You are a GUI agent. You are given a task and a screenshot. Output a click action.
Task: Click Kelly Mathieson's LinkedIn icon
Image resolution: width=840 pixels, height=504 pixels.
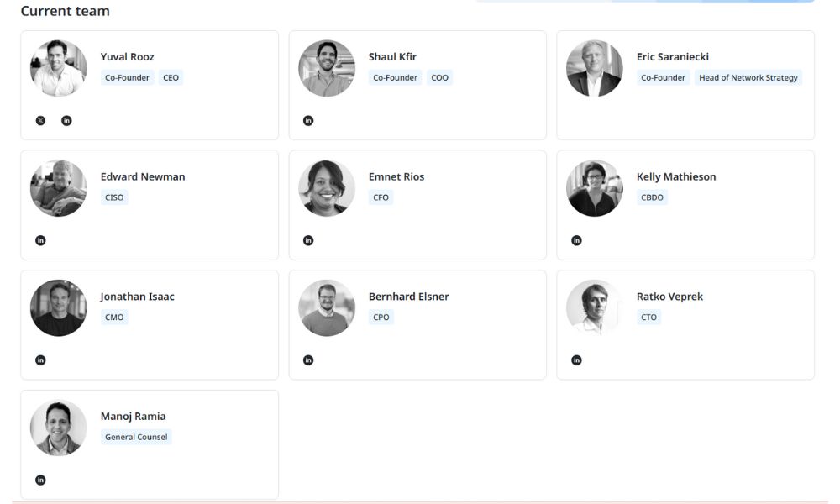(x=576, y=240)
